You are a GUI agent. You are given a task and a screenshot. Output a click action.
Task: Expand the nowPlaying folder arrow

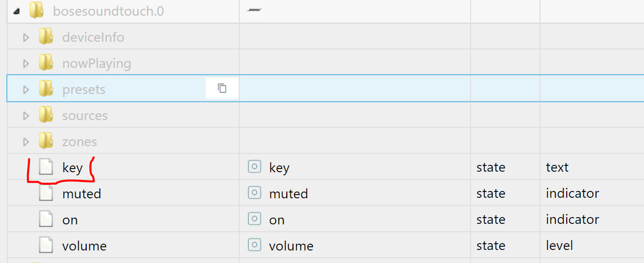point(26,64)
